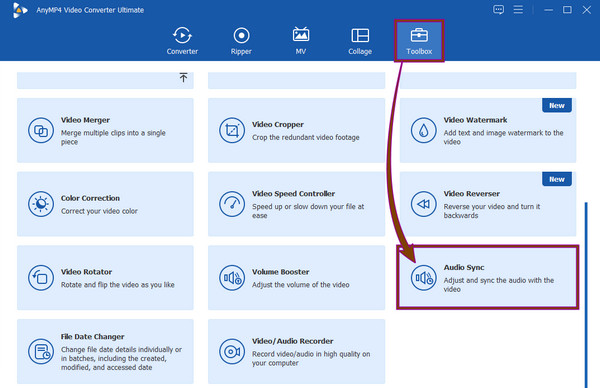Click the Volume Booster speaker icon
The width and height of the screenshot is (600, 388).
click(x=232, y=278)
